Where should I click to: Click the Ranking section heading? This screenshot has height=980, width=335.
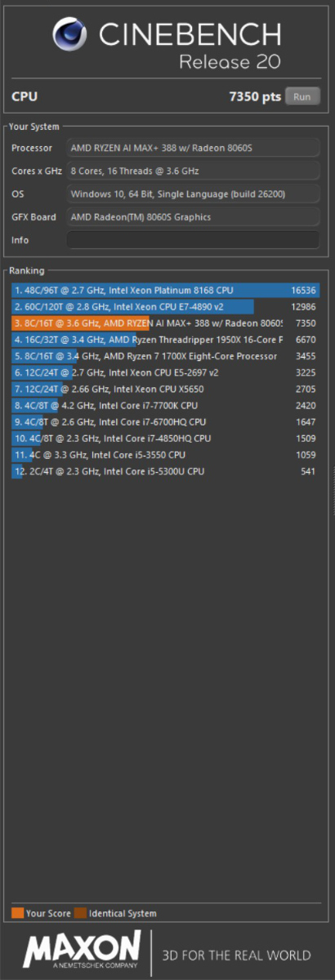[x=27, y=270]
